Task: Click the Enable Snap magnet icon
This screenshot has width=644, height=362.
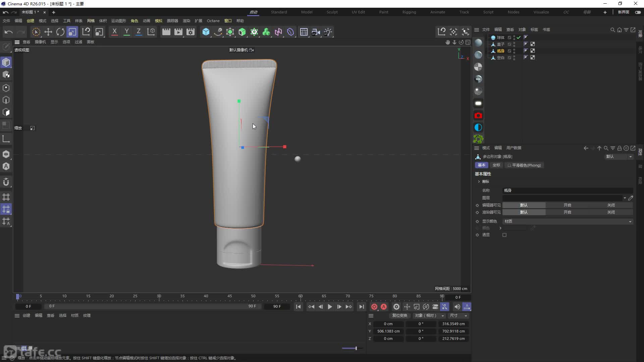Action: tap(6, 182)
